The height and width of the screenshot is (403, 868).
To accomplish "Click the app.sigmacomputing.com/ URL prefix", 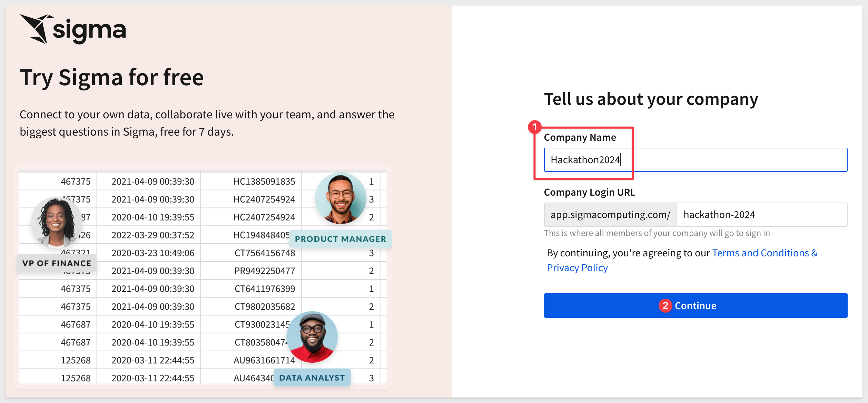I will (610, 215).
